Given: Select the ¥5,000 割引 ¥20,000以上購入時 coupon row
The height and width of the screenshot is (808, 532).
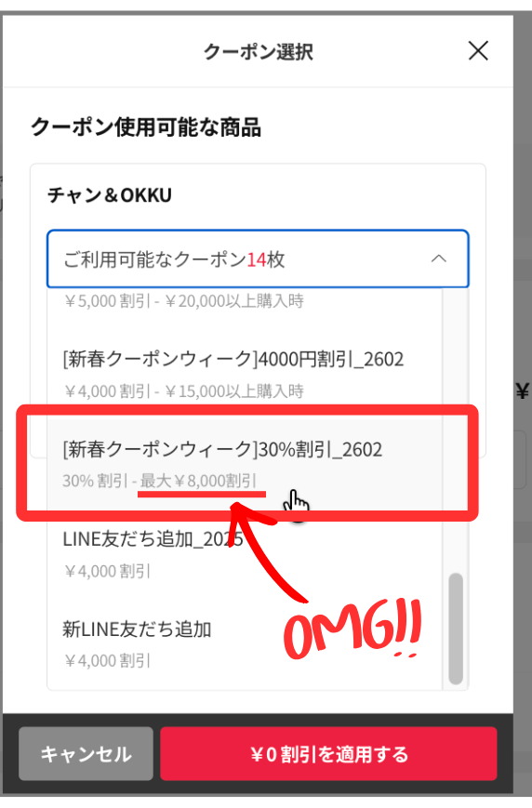Looking at the screenshot, I should pyautogui.click(x=245, y=304).
